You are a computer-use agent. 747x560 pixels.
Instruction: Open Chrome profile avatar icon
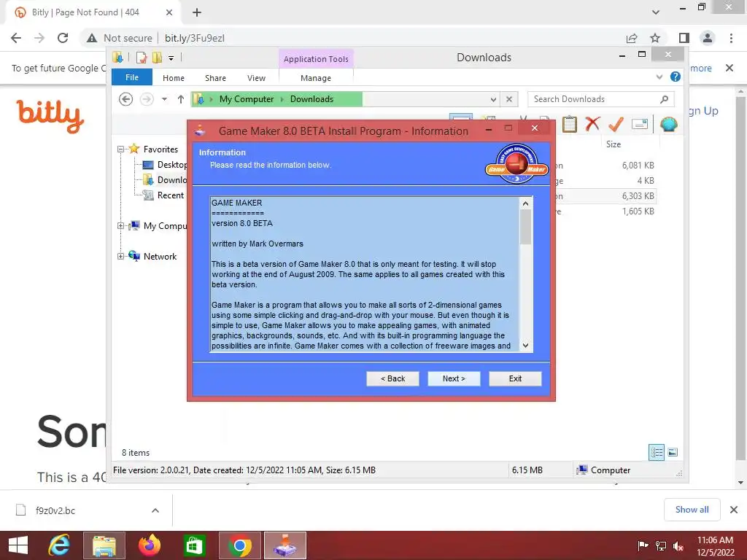pyautogui.click(x=708, y=38)
